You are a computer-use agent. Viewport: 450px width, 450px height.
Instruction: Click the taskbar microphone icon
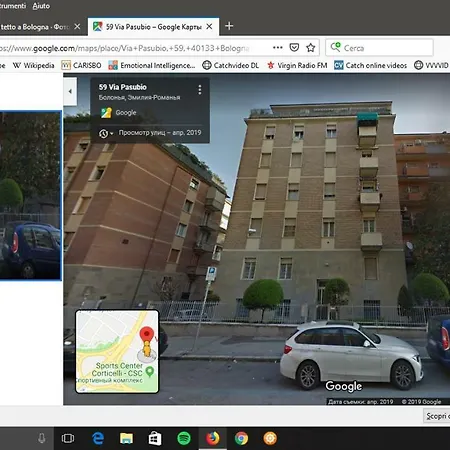[x=42, y=438]
